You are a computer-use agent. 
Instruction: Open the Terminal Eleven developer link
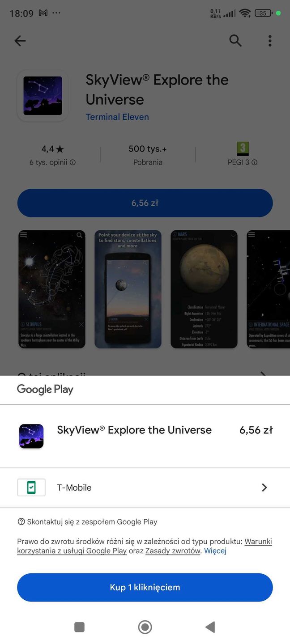point(117,117)
